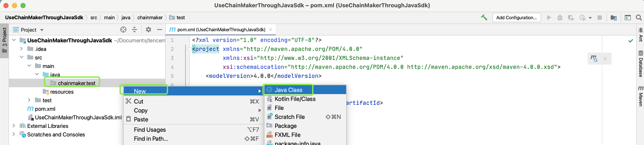Toggle the Maven tool window
Image resolution: width=644 pixels, height=145 pixels.
coord(640,96)
